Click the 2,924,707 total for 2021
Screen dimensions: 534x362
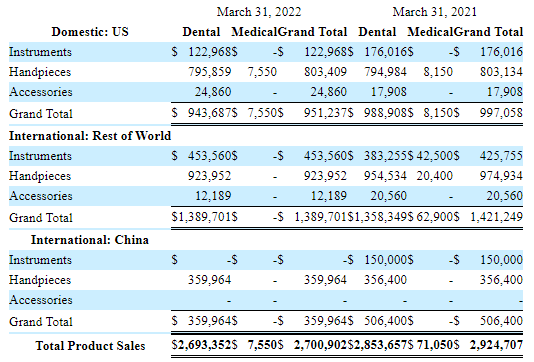pyautogui.click(x=496, y=345)
